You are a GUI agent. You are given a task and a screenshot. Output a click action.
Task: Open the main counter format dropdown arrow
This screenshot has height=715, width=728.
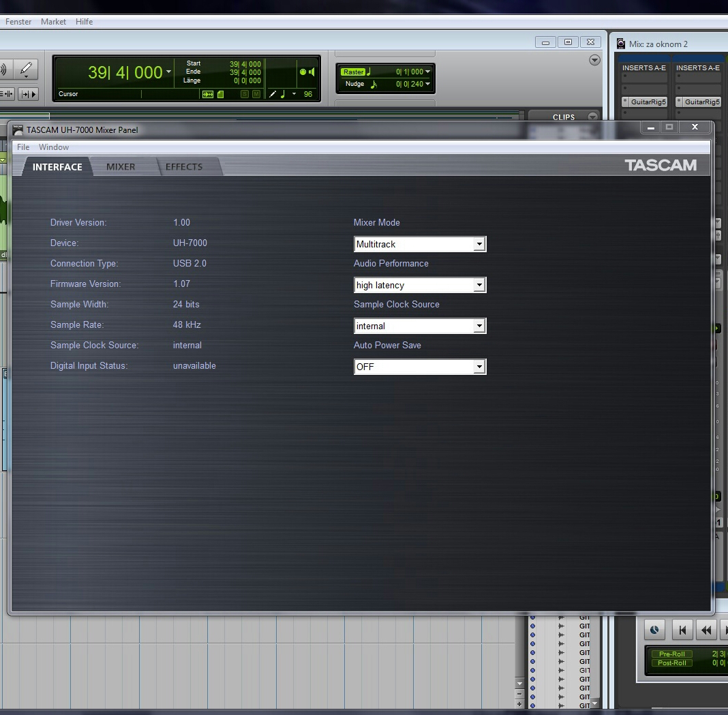click(168, 72)
